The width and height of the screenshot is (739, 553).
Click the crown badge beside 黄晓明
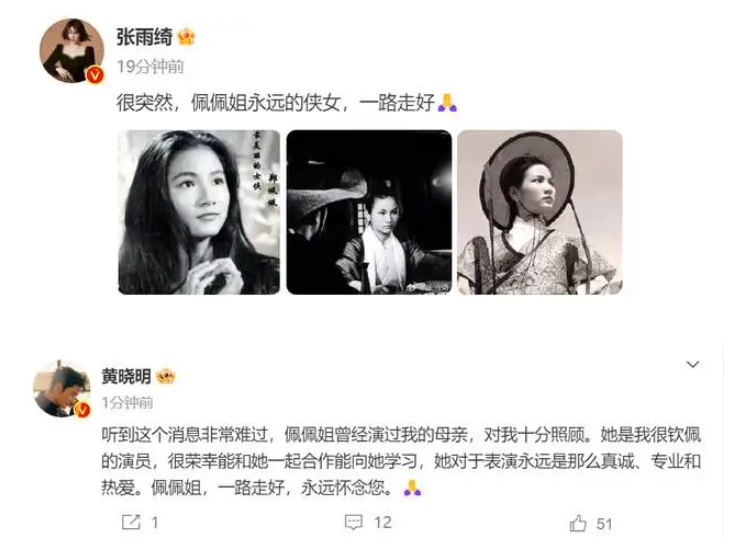(x=165, y=376)
